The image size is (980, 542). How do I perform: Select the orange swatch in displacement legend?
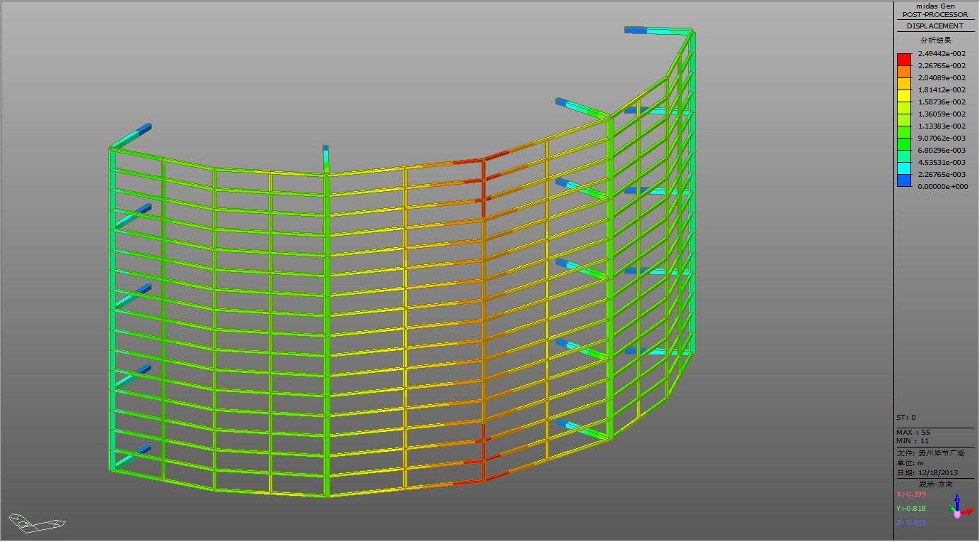tap(903, 71)
